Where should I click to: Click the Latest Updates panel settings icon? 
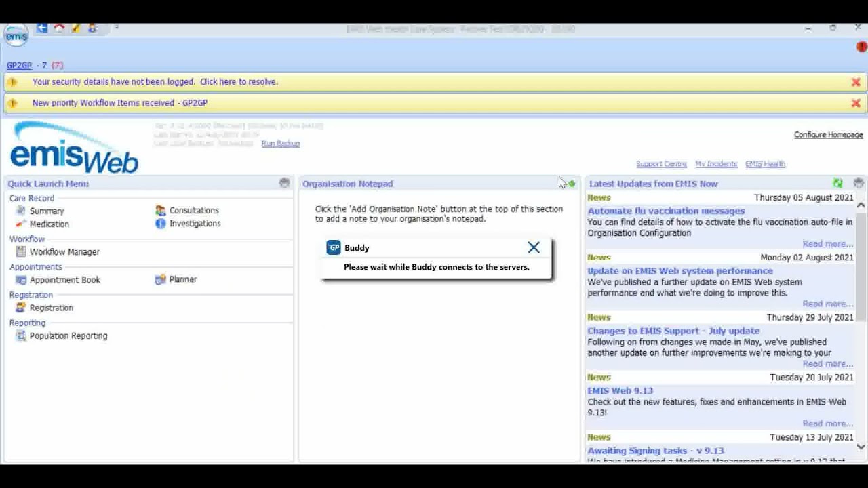pyautogui.click(x=859, y=183)
